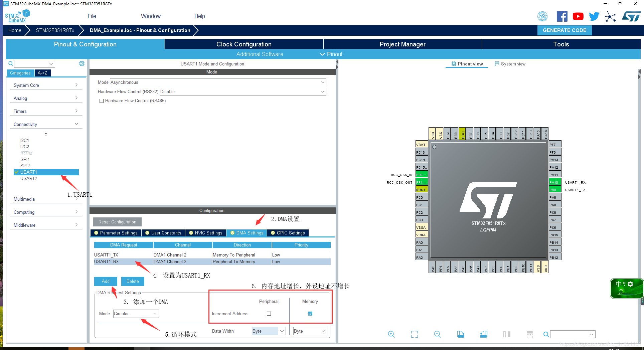Expand the Middleware category

(46, 225)
